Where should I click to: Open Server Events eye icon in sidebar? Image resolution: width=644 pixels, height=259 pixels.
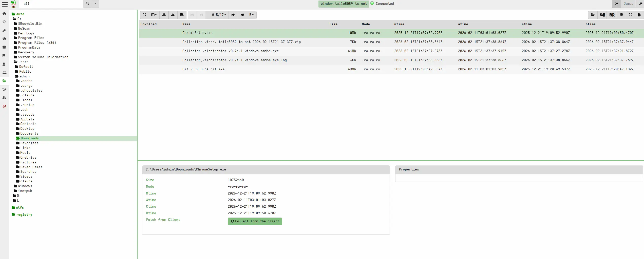coord(4,39)
